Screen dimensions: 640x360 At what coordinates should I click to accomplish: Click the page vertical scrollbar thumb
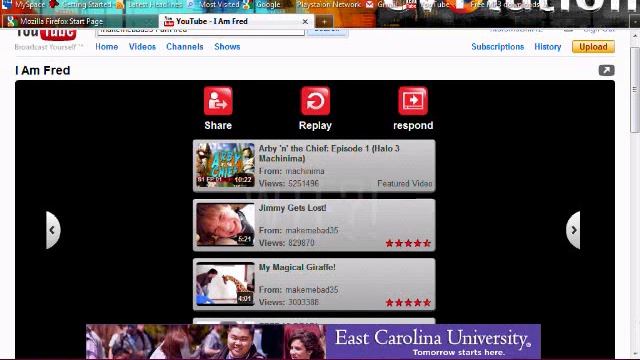coord(635,90)
